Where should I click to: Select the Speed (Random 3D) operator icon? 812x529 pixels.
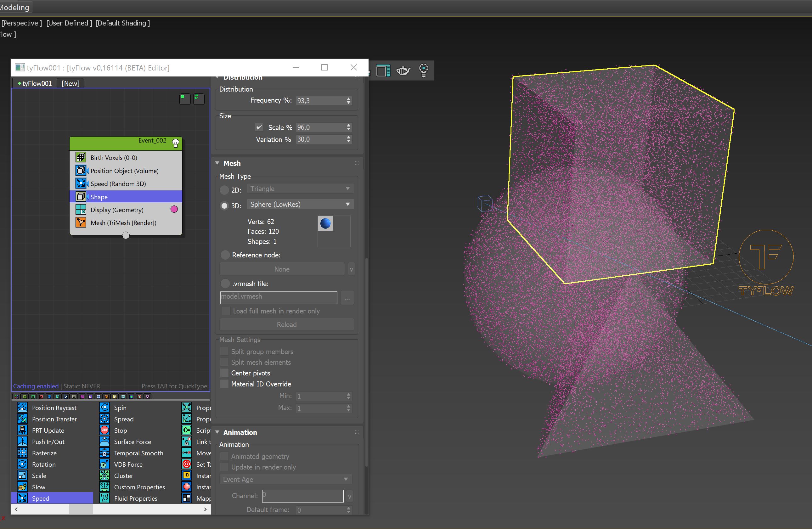pos(81,183)
